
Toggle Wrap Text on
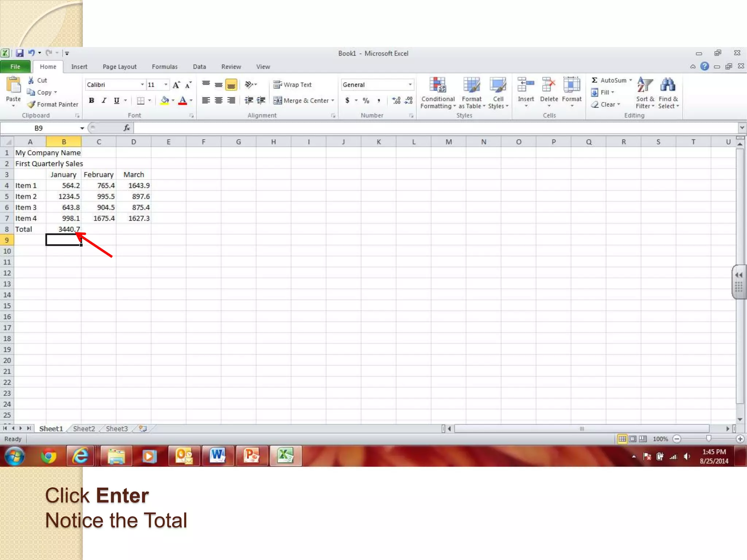[x=293, y=85]
